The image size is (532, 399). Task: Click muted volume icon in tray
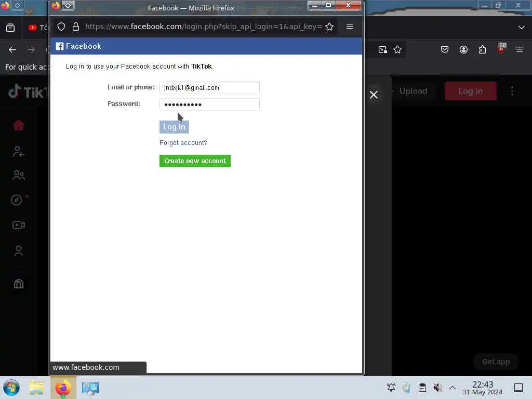tap(437, 388)
